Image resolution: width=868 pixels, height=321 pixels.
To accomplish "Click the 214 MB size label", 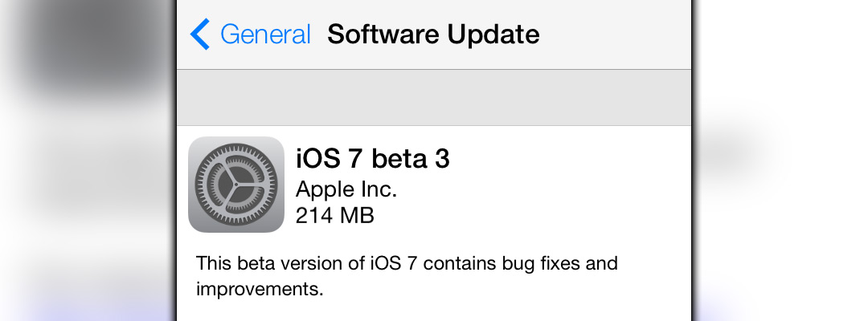I will (335, 215).
